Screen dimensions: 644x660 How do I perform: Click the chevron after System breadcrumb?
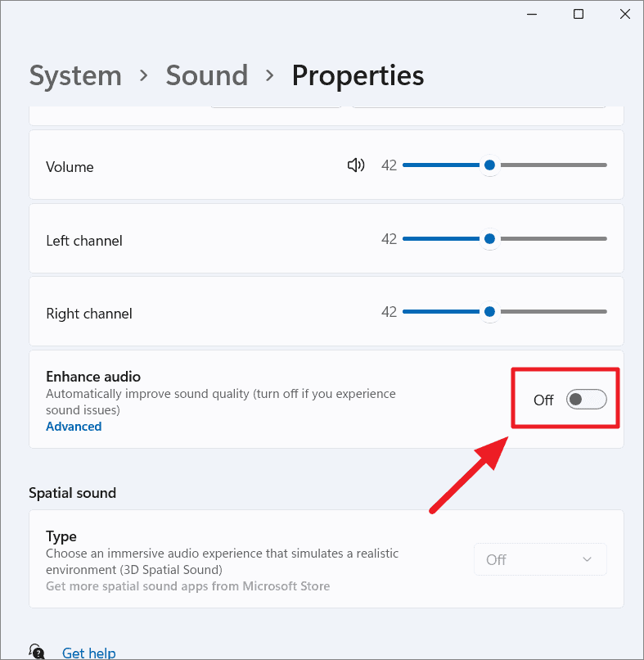142,75
